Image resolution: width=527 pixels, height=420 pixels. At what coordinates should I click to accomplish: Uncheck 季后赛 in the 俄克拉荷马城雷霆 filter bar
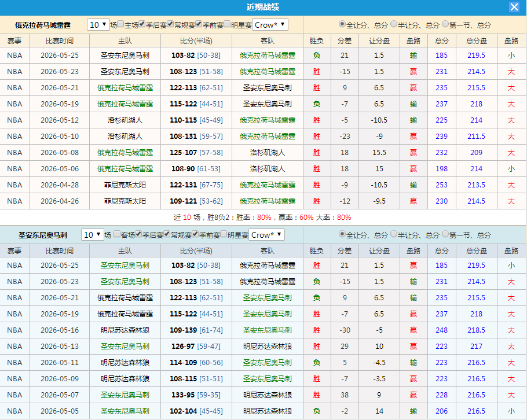[142, 24]
